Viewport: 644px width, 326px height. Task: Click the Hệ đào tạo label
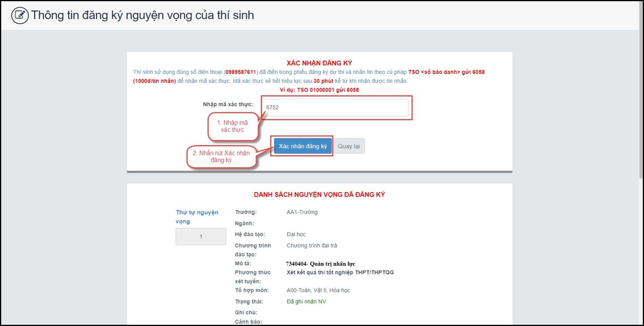(250, 234)
